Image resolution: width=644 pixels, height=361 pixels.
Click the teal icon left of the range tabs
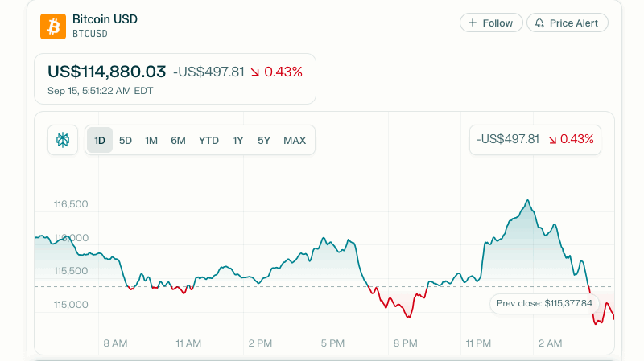pos(63,140)
